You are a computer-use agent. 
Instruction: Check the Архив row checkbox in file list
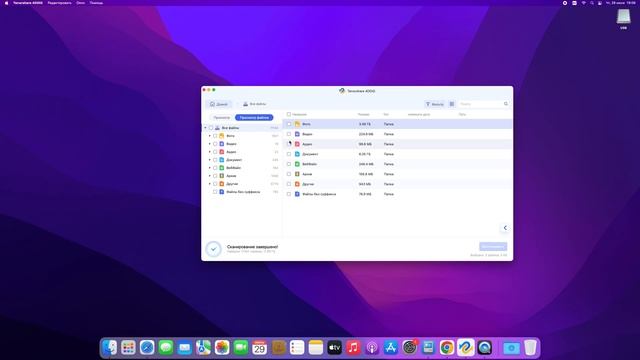click(x=289, y=174)
